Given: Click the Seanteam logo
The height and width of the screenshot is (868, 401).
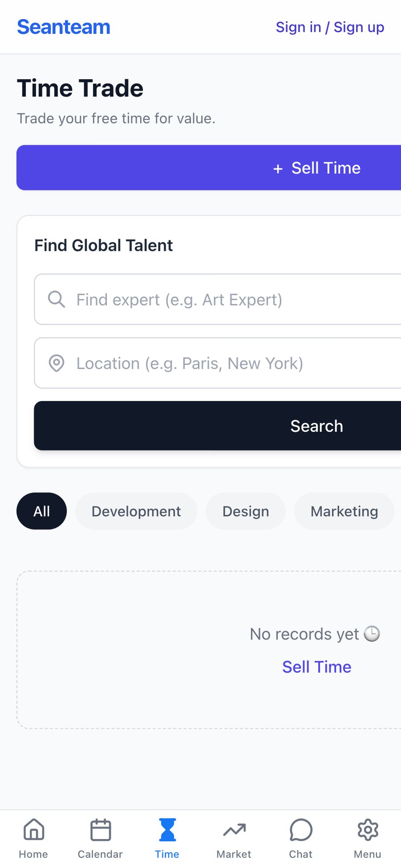Looking at the screenshot, I should pos(64,27).
